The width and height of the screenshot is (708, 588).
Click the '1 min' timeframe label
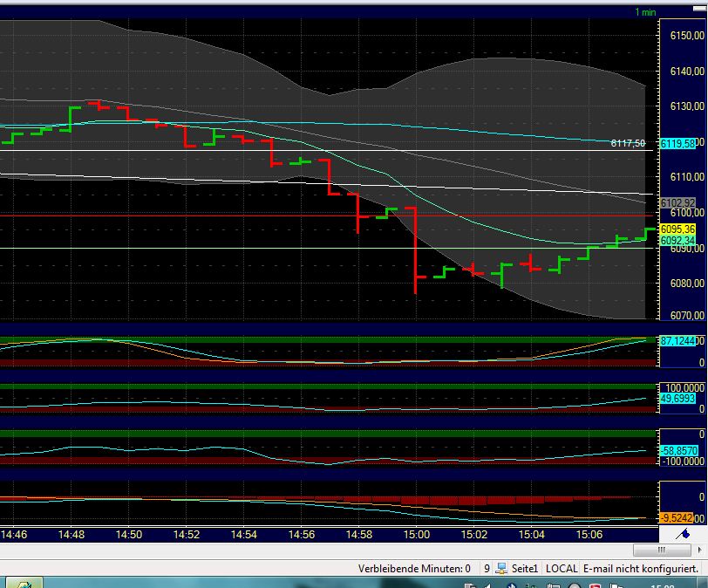[x=644, y=12]
